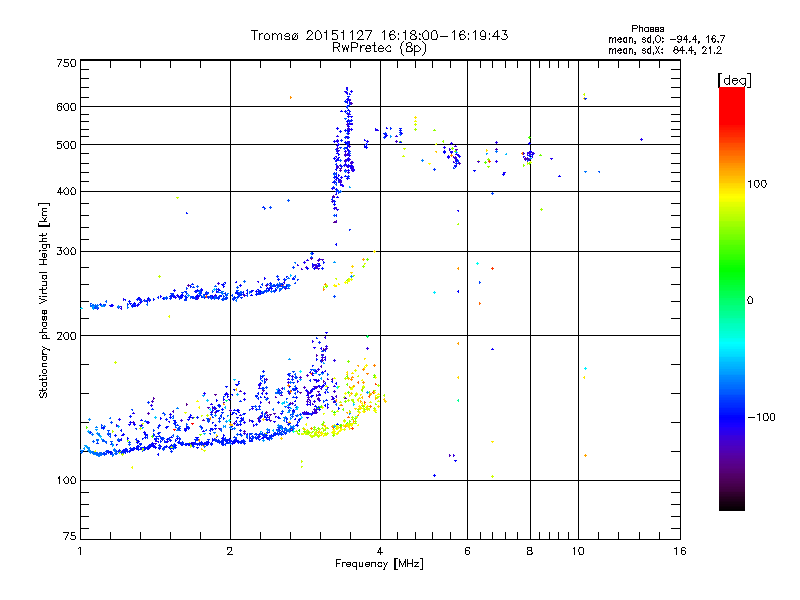The image size is (800, 600).
Task: Click the 'Frequency [MHz]' x-axis label
Action: 379,564
